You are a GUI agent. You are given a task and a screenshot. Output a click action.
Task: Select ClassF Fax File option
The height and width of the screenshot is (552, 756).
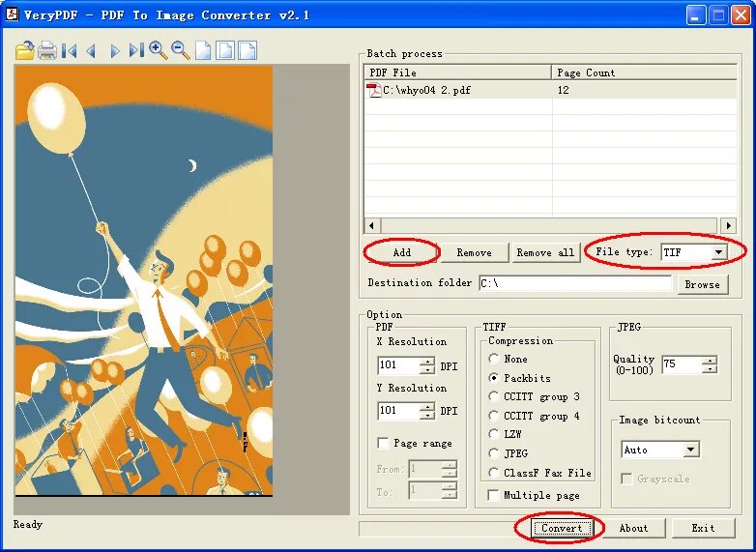(x=493, y=473)
